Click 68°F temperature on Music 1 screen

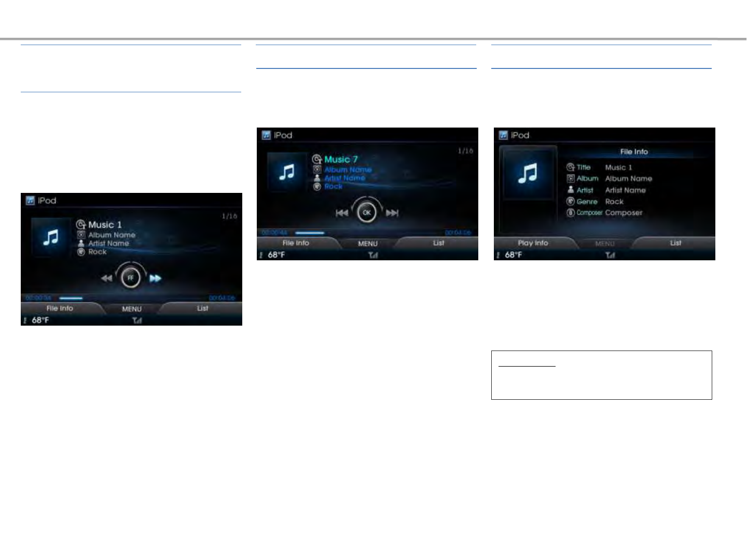click(40, 320)
